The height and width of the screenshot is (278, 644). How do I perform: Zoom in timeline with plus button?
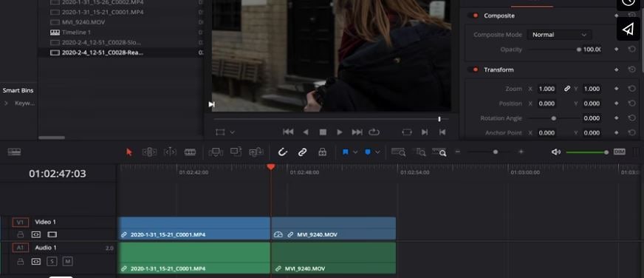pyautogui.click(x=521, y=152)
